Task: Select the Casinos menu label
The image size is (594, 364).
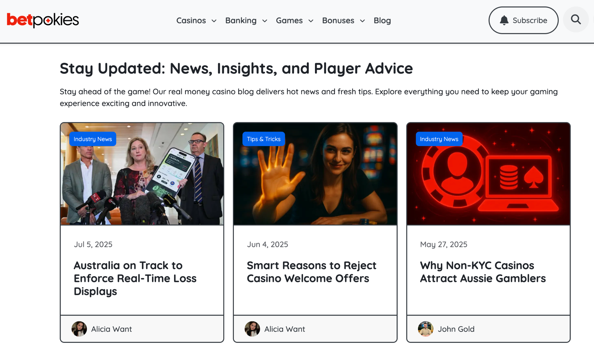Action: [191, 21]
